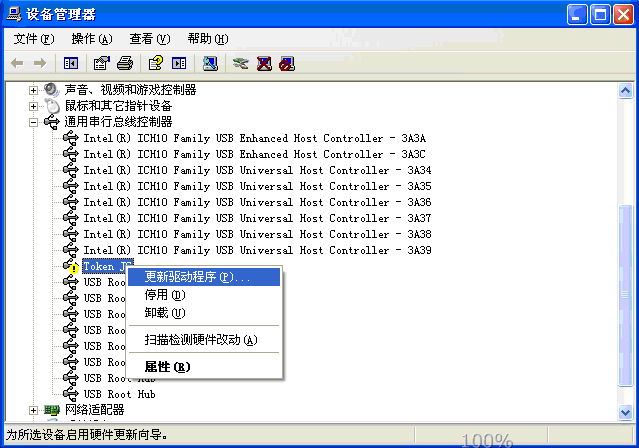Click the disable device toolbar icon
Viewport: 639px width, 448px height.
pos(287,63)
